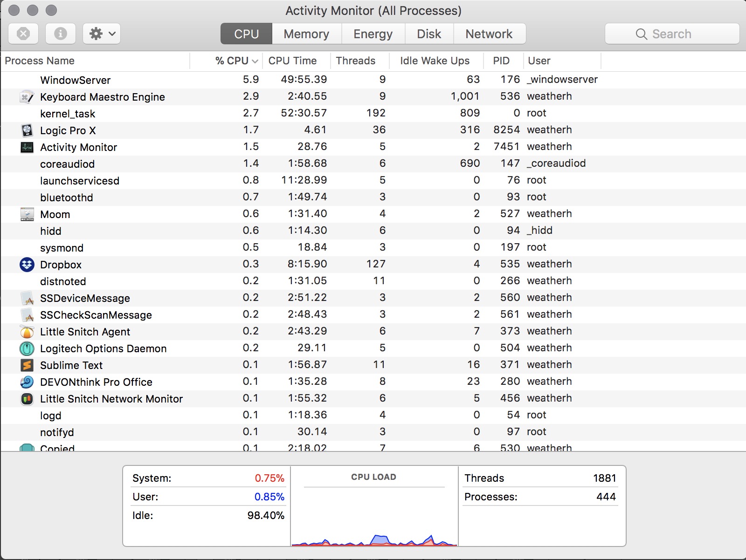Image resolution: width=746 pixels, height=560 pixels.
Task: Select the hidd process row
Action: [373, 231]
